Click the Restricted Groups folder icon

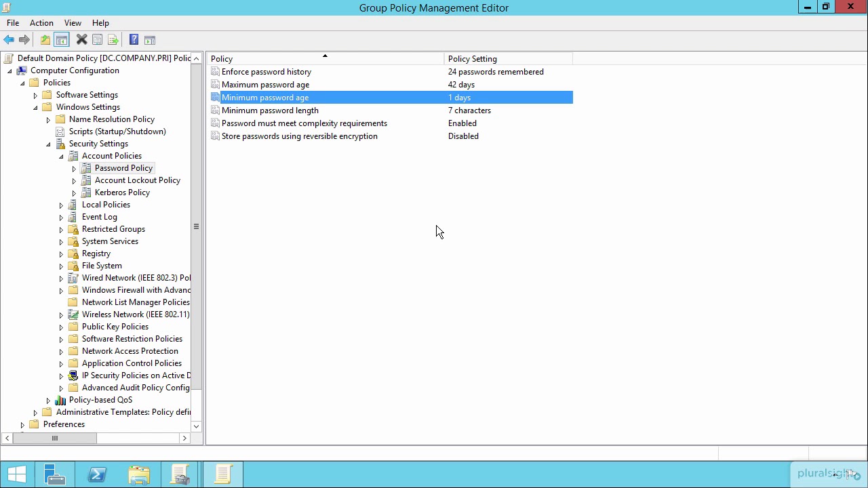tap(73, 229)
